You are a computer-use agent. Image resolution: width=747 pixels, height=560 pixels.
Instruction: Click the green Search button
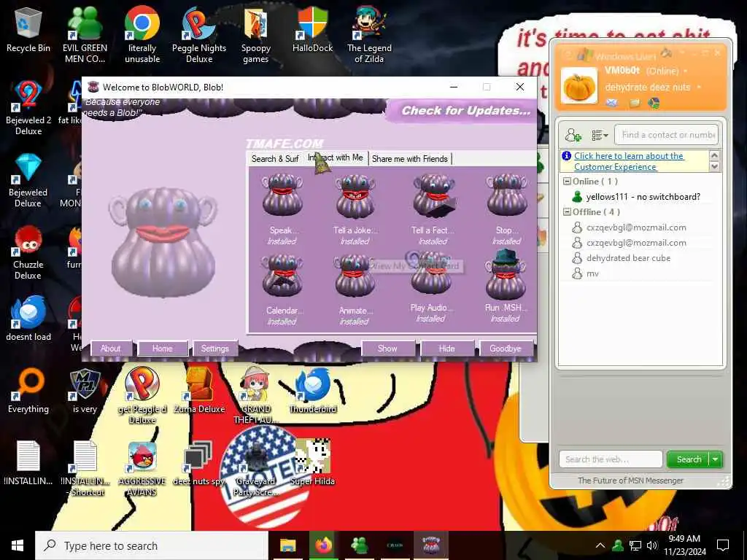click(689, 459)
